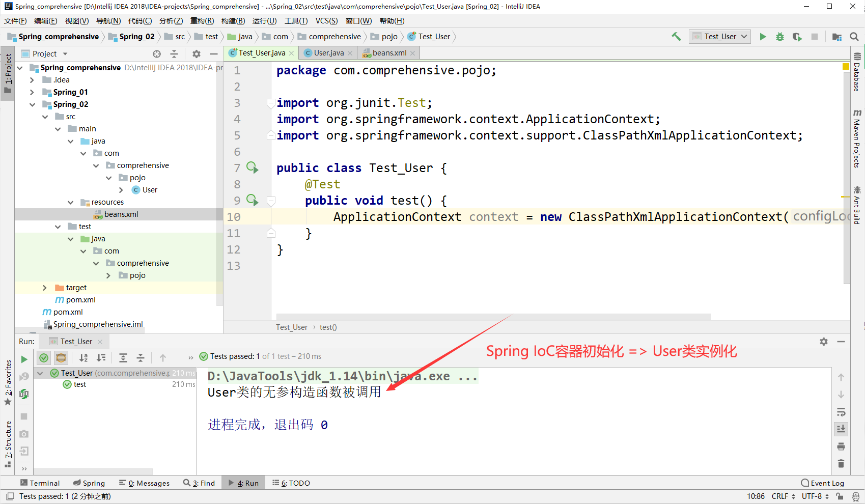
Task: Collapse the resources folder
Action: [x=71, y=202]
